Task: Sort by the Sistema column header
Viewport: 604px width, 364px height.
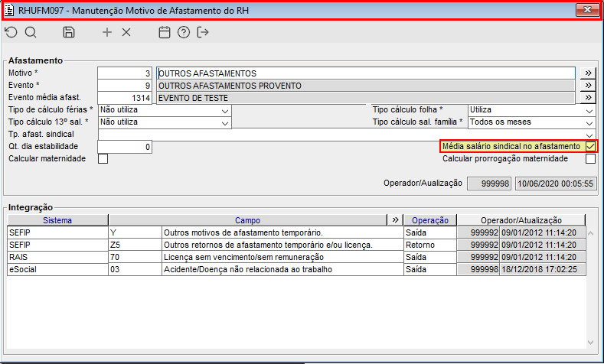Action: pos(57,220)
